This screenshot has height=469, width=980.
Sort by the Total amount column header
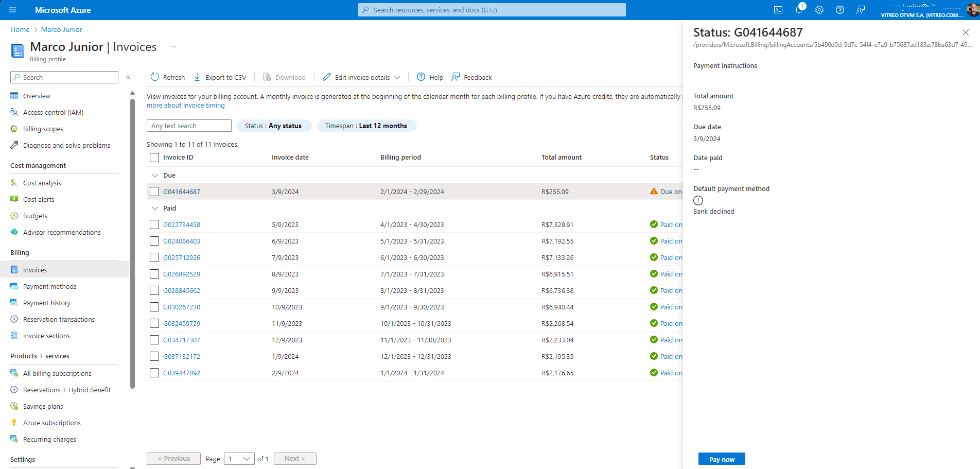click(562, 158)
